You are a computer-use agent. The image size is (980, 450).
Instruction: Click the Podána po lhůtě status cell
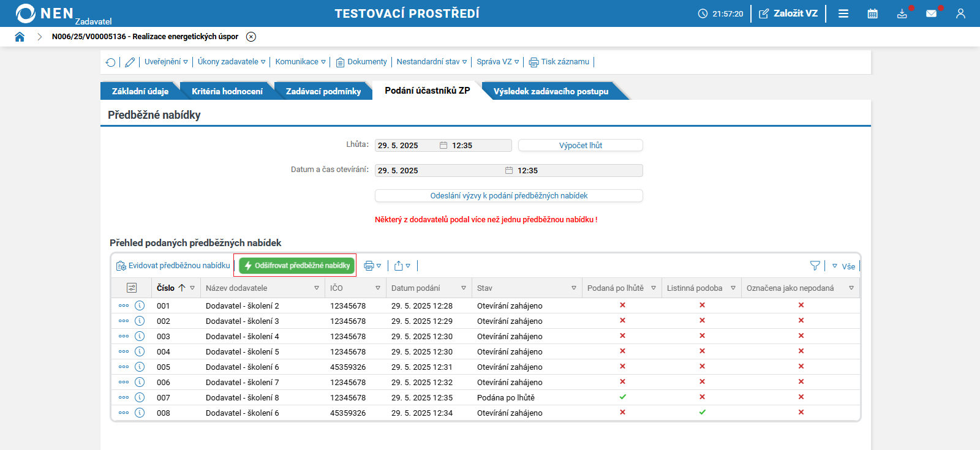point(506,397)
